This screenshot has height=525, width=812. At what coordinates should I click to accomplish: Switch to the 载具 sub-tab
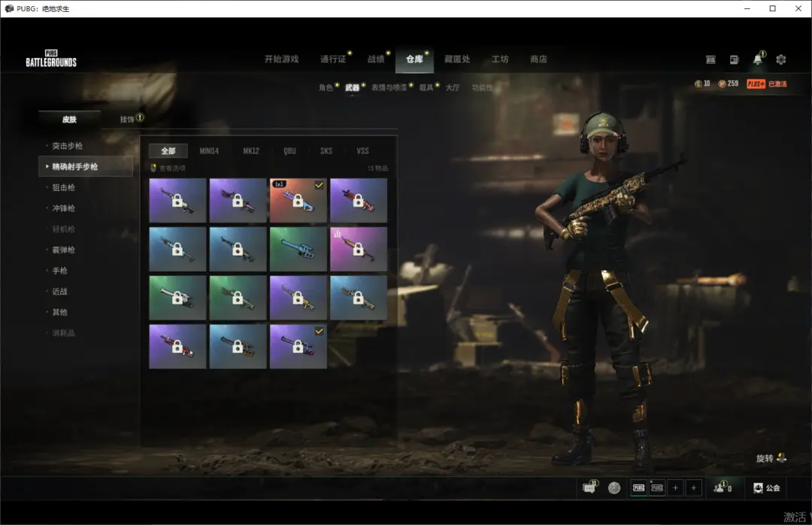pos(426,87)
